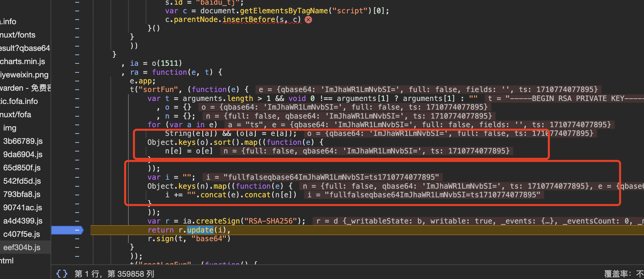Click the highlighted update method in code
Viewport: 644px width, 279px height.
click(x=200, y=230)
